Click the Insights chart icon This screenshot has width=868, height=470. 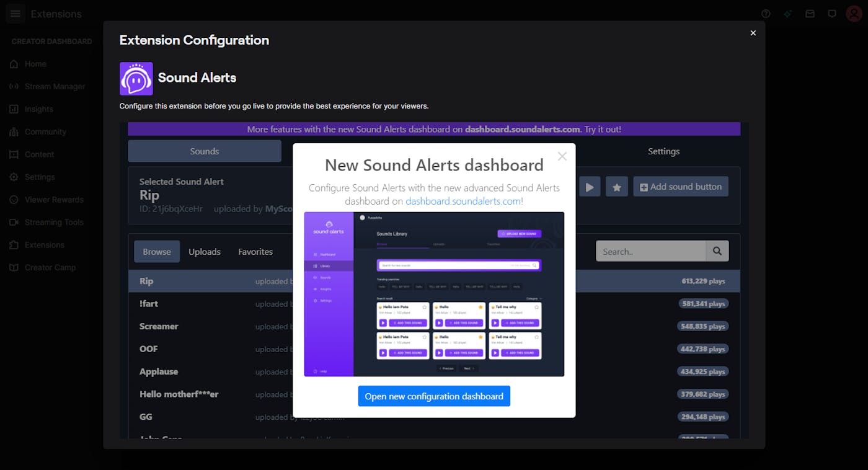click(14, 109)
